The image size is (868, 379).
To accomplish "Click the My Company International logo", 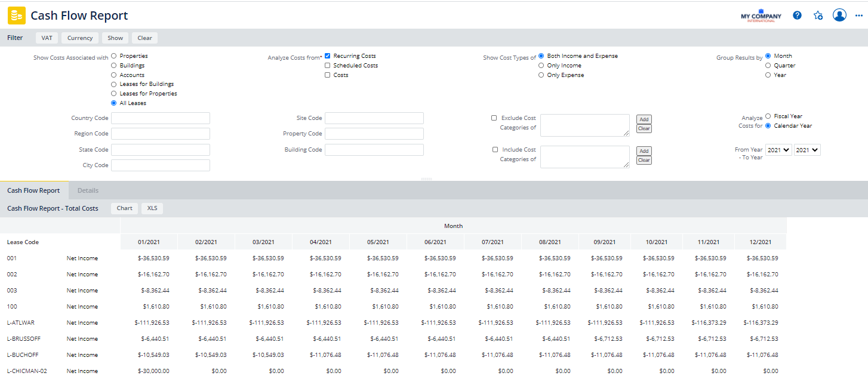I will 761,16.
